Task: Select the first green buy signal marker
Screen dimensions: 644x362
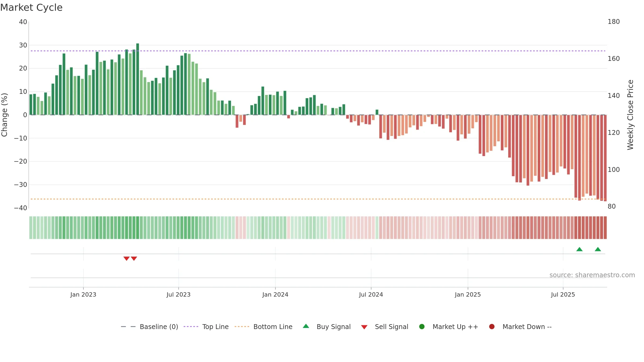Action: (579, 249)
